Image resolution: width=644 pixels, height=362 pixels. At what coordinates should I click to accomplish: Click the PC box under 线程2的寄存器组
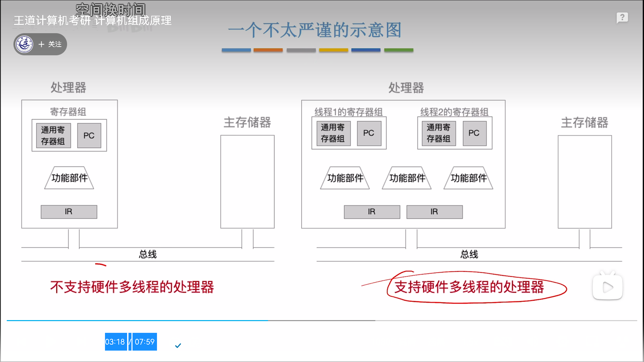pos(474,133)
